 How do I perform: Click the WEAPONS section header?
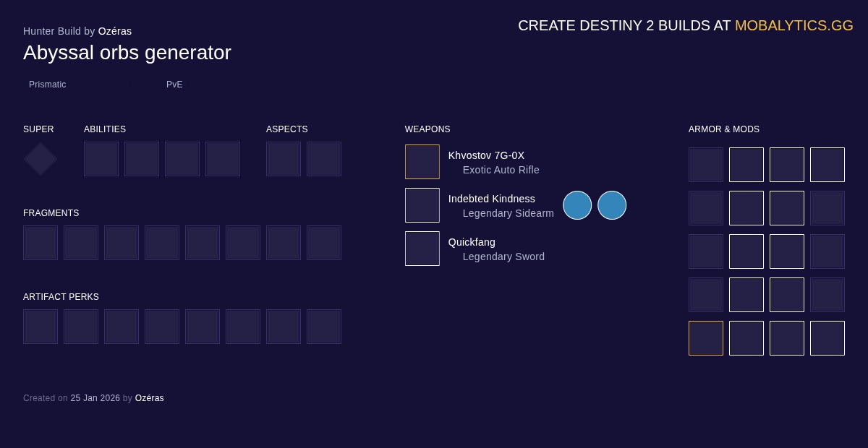point(427,129)
